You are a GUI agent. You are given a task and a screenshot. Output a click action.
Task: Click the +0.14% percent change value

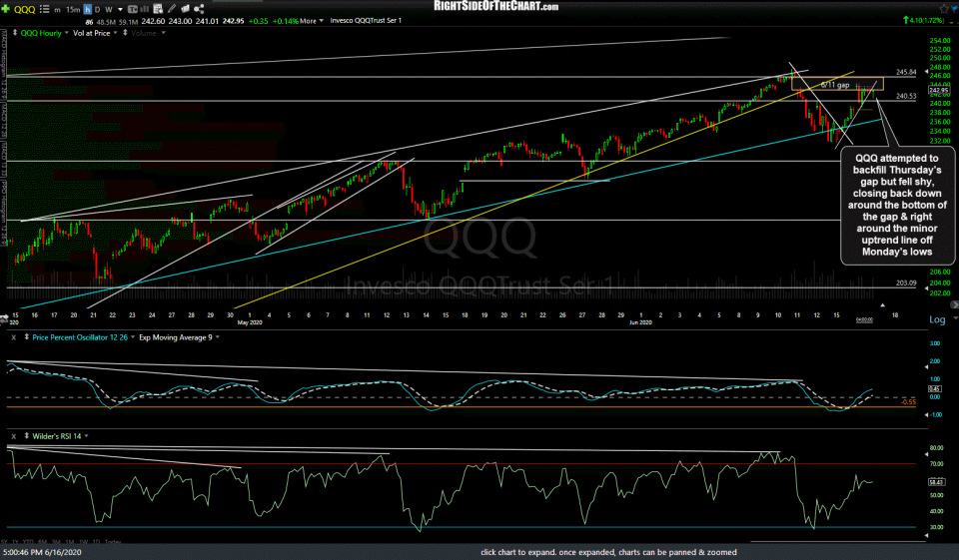point(285,21)
